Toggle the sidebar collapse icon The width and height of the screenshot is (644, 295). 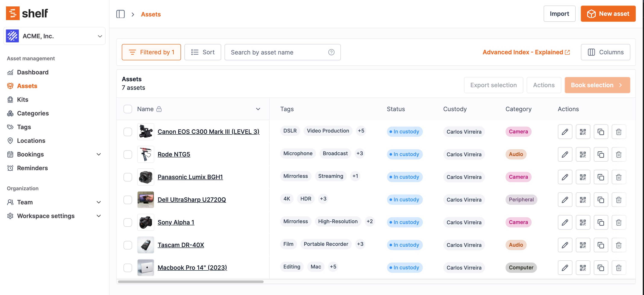click(x=120, y=14)
